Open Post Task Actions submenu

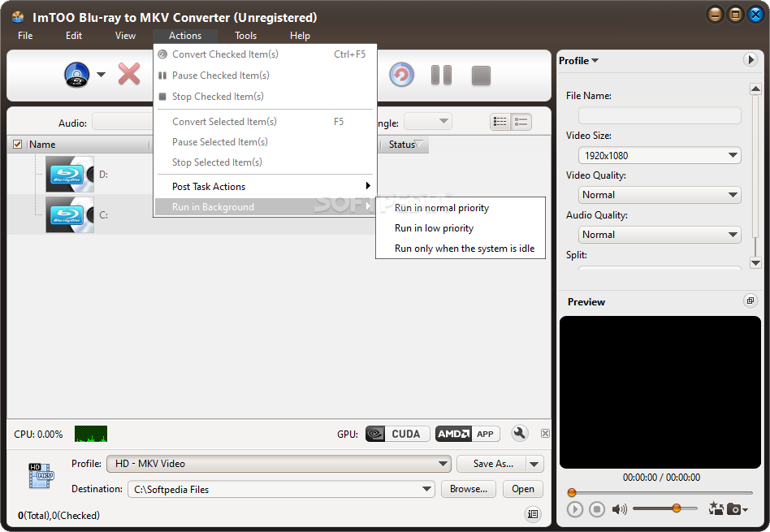pos(264,187)
